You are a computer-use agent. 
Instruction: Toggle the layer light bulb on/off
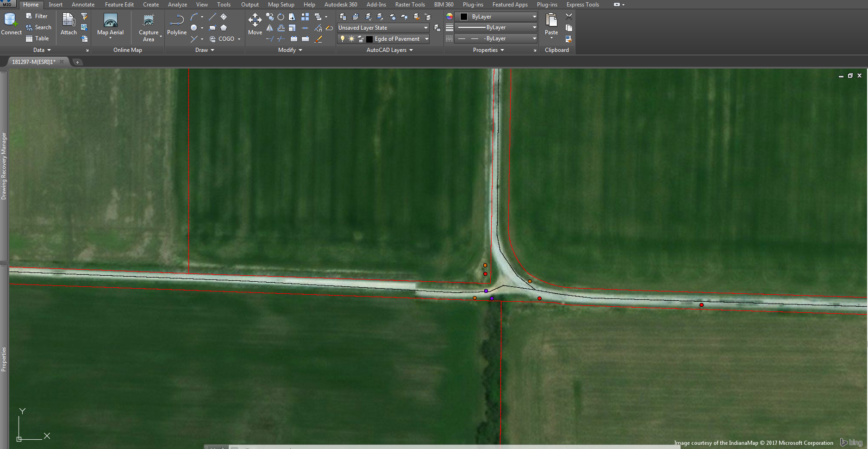pyautogui.click(x=342, y=39)
